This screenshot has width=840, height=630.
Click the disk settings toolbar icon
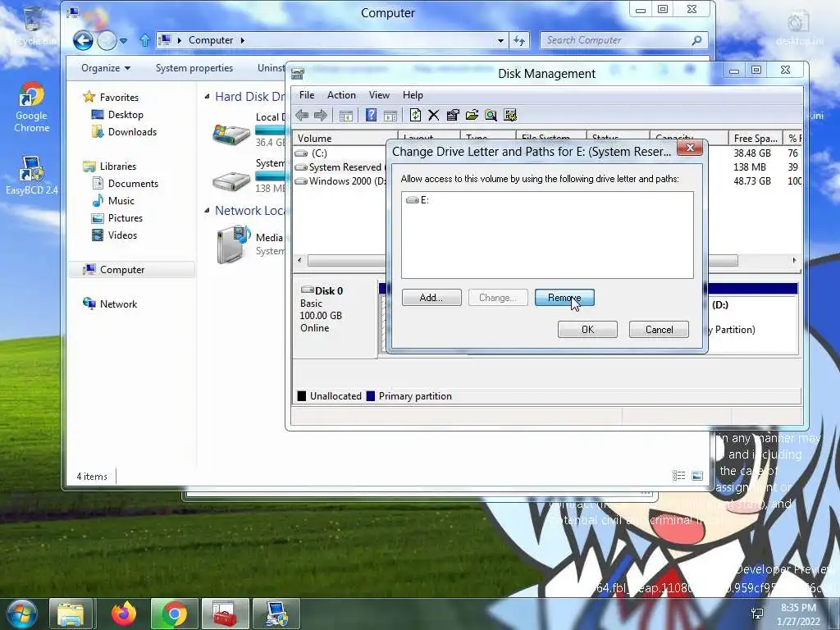(510, 115)
